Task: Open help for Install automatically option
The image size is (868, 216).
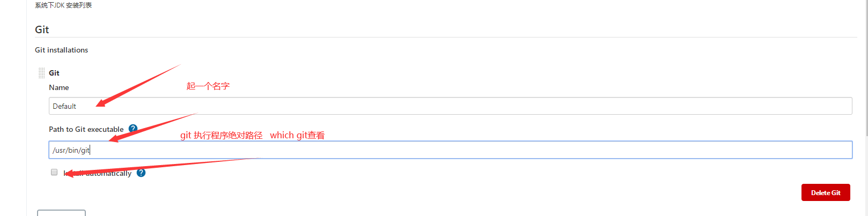Action: tap(141, 173)
